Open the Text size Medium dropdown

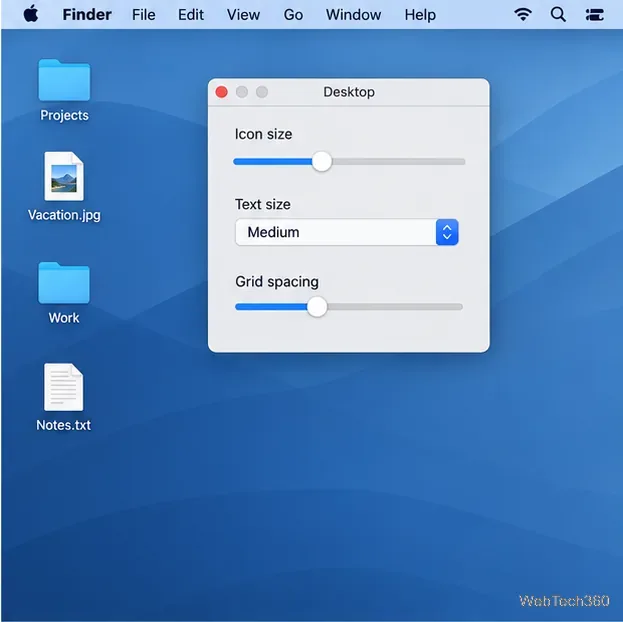[347, 232]
